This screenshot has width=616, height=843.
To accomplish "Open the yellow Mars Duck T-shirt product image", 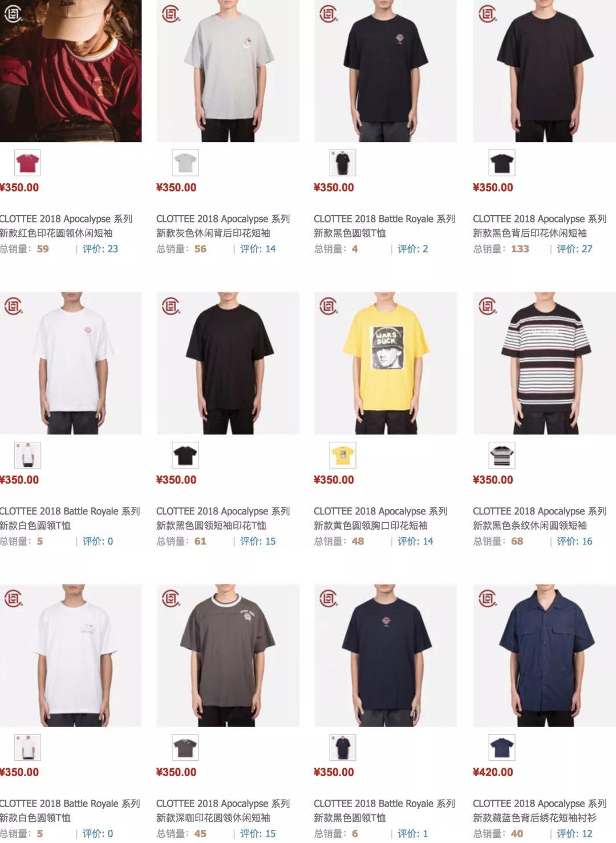I will coord(386,363).
